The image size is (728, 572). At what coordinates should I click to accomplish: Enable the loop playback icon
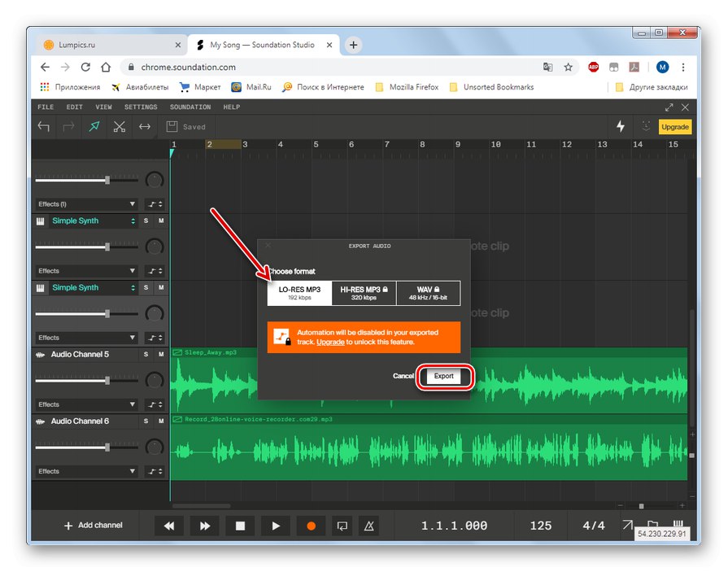(342, 526)
